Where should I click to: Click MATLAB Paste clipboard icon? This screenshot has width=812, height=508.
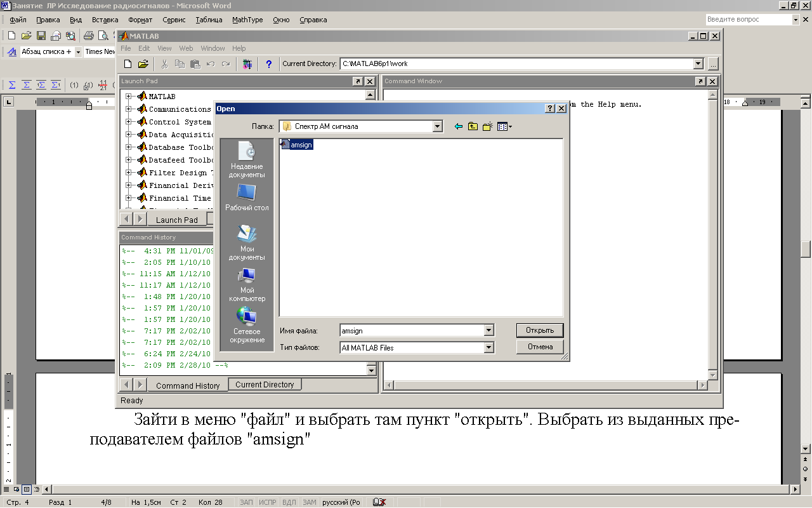(195, 64)
